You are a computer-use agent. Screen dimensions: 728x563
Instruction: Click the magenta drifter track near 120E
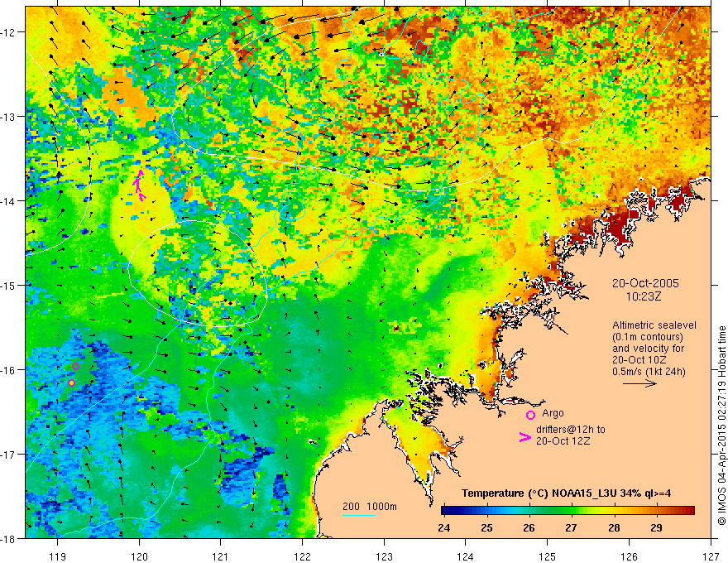[x=139, y=185]
